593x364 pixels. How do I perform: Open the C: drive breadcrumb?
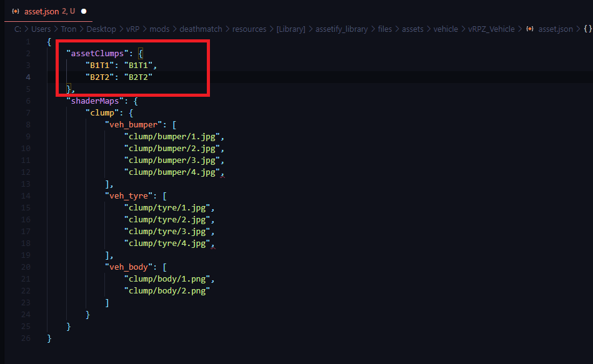(17, 29)
